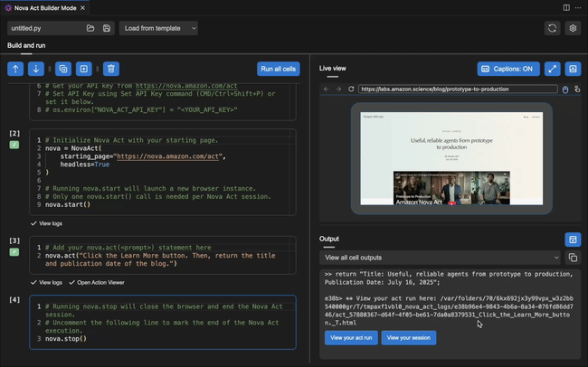
Task: Open the starting_page URL link in cell [2]
Action: tap(169, 156)
